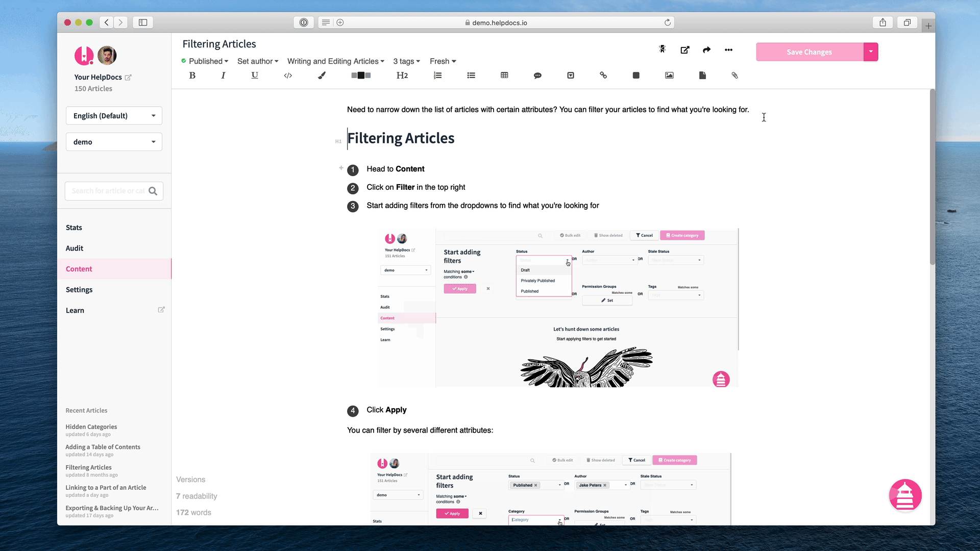Open Safari reader view icon

tap(326, 22)
